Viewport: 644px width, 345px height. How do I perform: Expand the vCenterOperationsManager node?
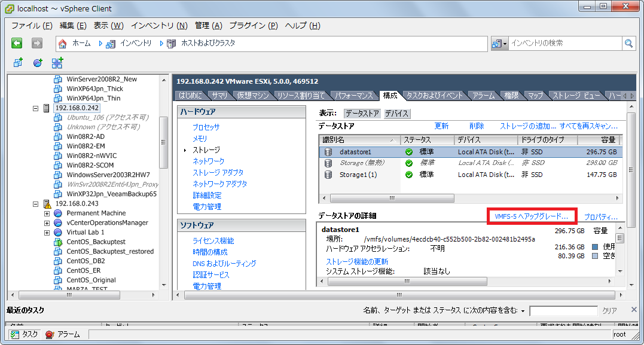(47, 222)
